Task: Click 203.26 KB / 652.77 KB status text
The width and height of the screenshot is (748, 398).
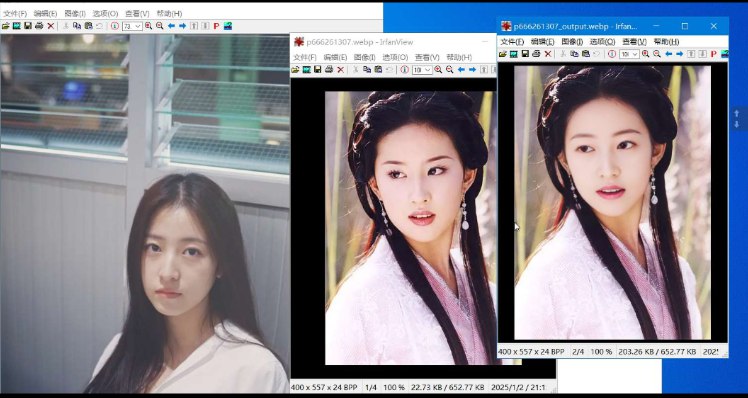Action: click(x=657, y=352)
